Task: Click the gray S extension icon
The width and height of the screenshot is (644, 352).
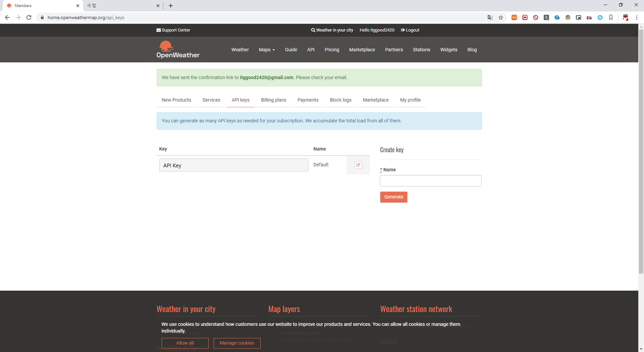Action: 546,17
